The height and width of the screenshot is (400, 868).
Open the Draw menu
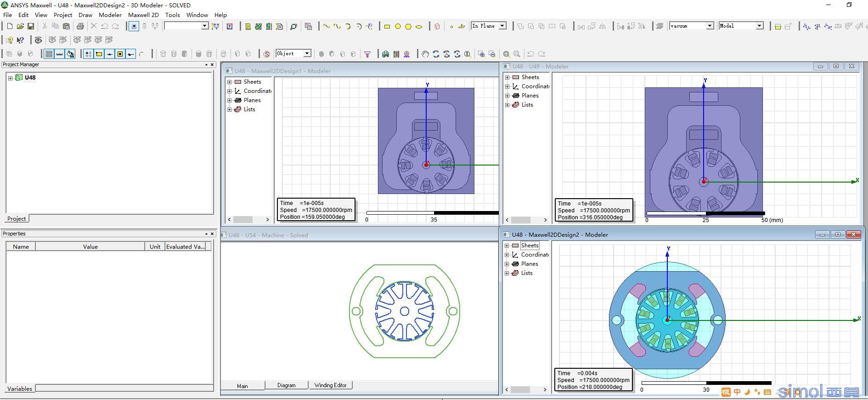tap(85, 15)
